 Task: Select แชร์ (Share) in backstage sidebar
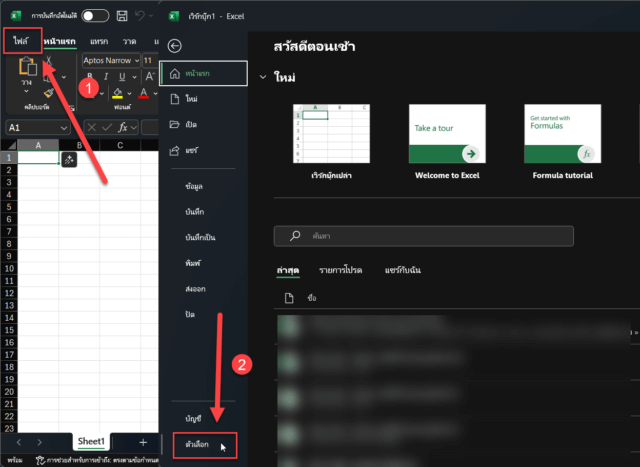[203, 150]
